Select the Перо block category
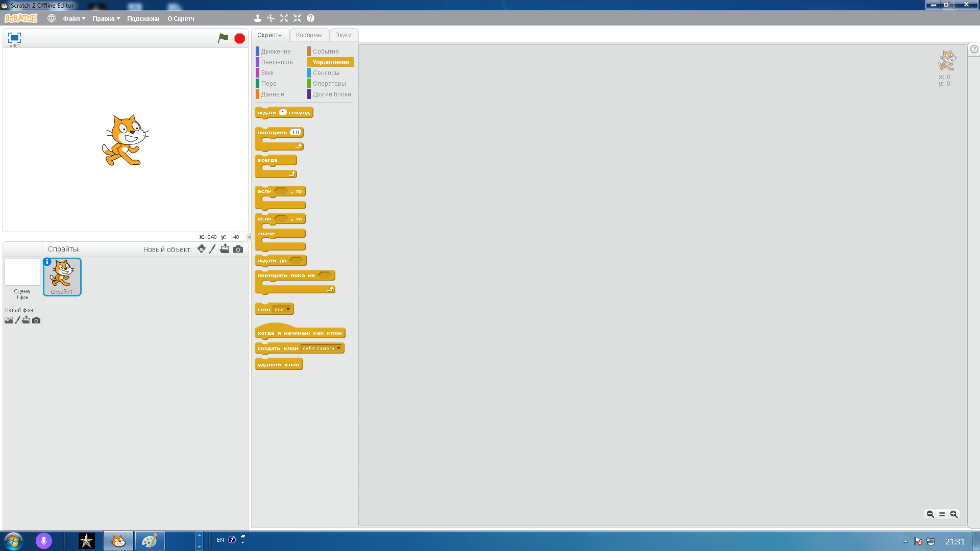 point(269,84)
